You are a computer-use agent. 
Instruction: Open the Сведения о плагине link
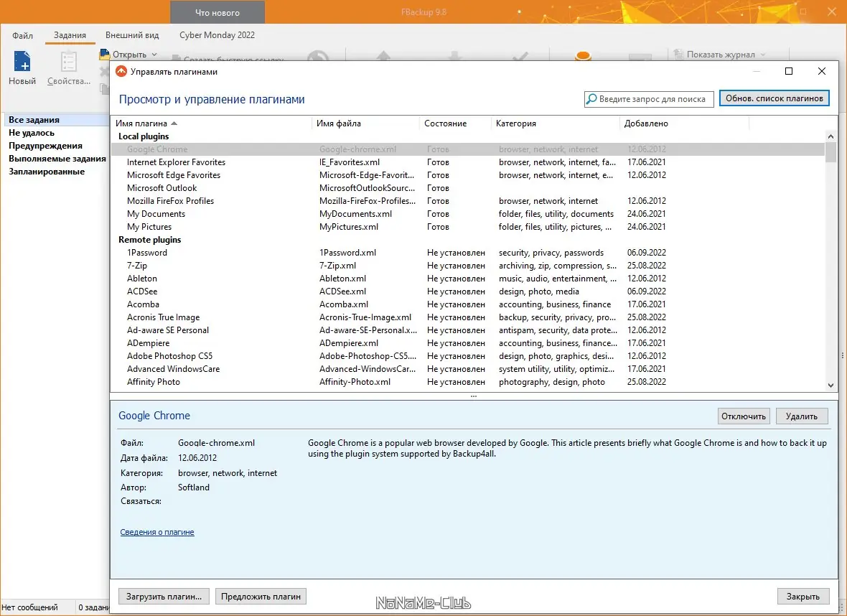[x=157, y=532]
